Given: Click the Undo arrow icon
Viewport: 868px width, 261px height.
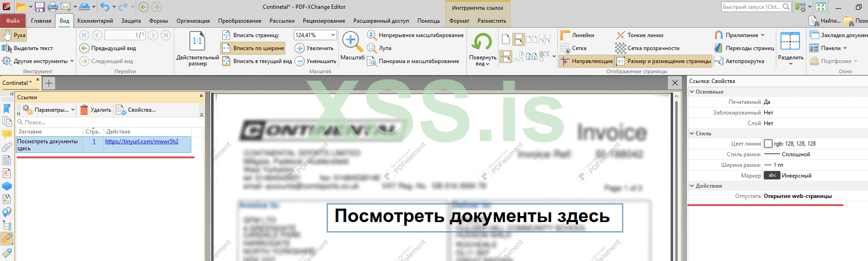Looking at the screenshot, I should click(x=105, y=7).
